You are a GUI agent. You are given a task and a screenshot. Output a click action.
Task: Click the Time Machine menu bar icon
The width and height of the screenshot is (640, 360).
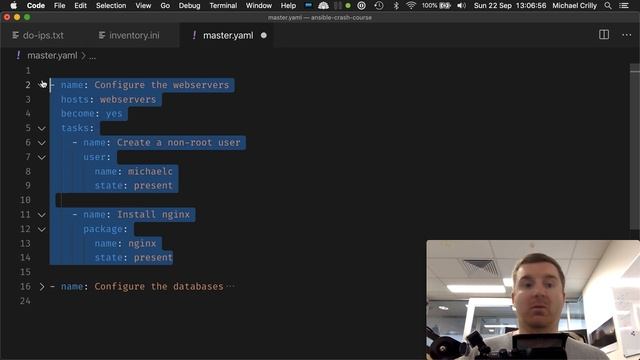click(x=379, y=5)
